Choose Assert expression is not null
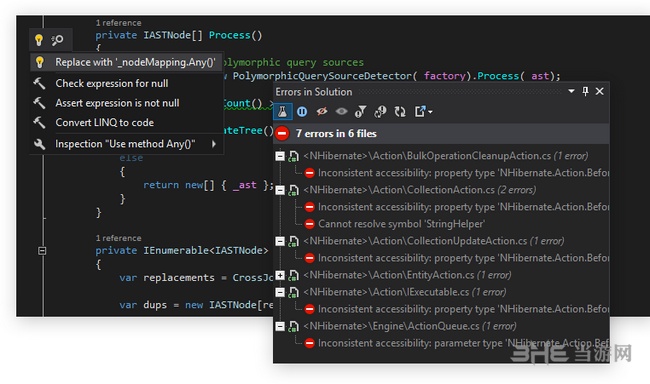Viewport: 650px width, 384px height. 117,103
